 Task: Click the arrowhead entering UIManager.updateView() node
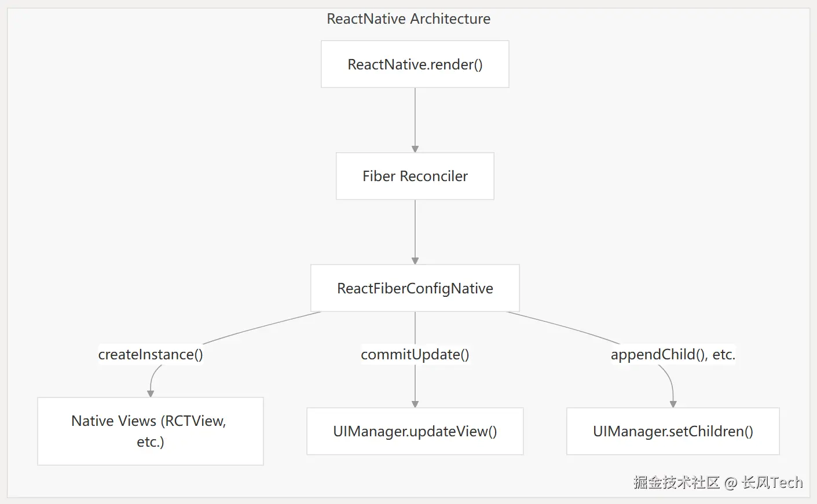(415, 404)
